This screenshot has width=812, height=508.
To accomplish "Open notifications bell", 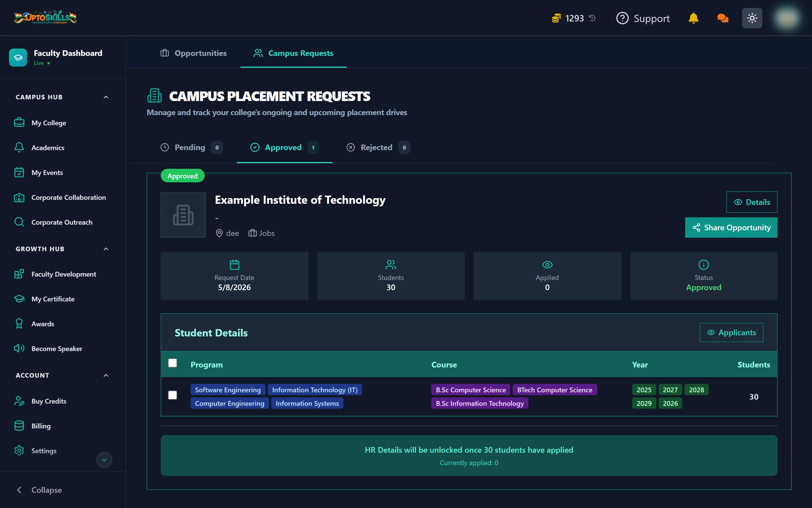I will coord(693,18).
